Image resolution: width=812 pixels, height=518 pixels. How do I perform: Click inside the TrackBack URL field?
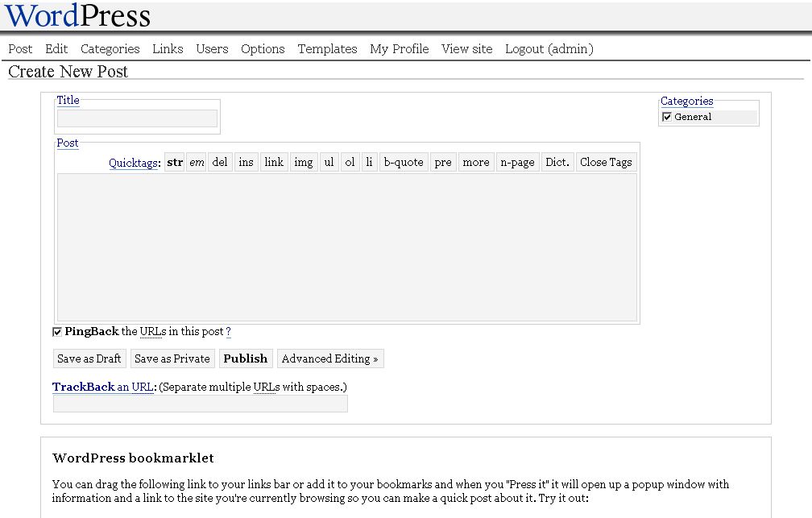200,404
